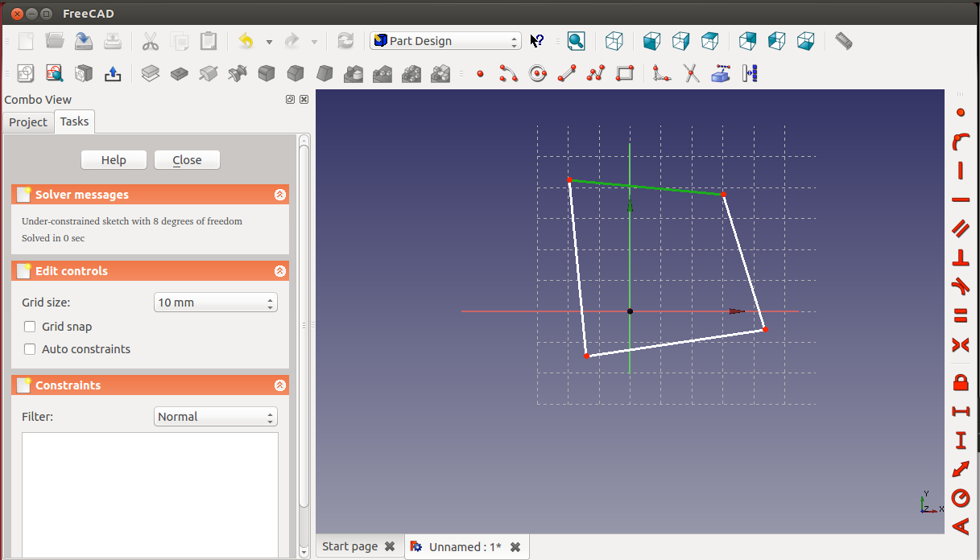Select the Create Arc tool
This screenshot has height=560, width=980.
[509, 74]
